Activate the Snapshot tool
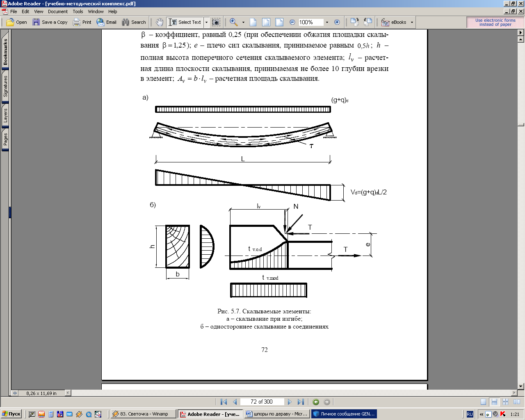 (x=216, y=22)
